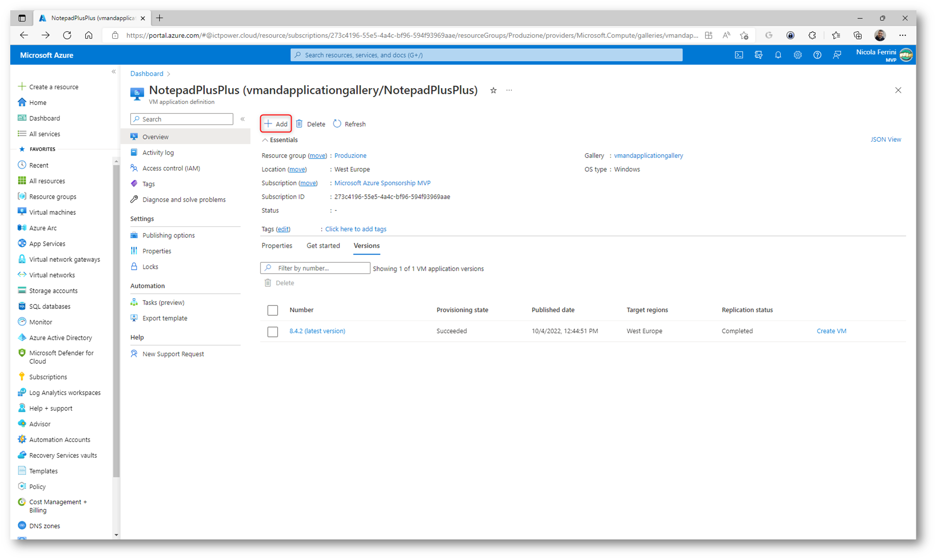Sort by the Number column header
This screenshot has width=937, height=560.
(x=301, y=310)
